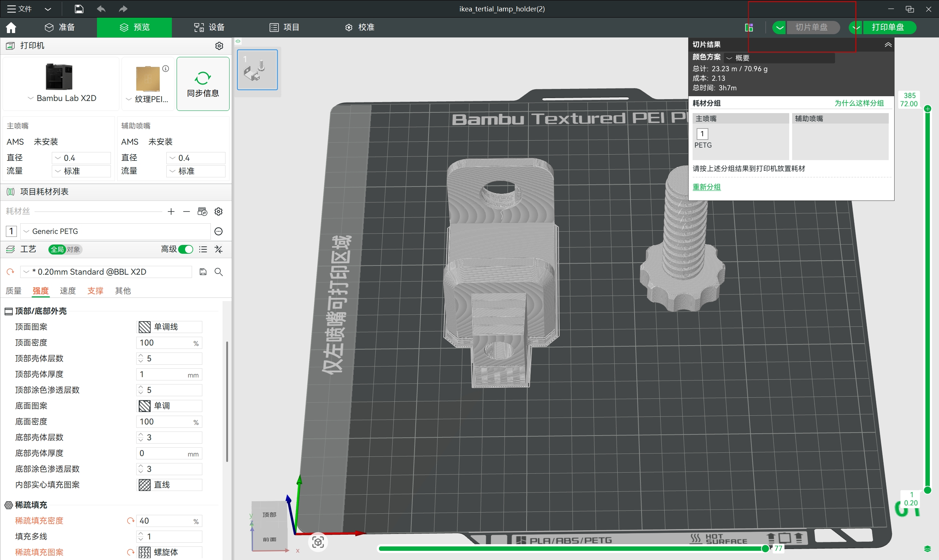Open the 纹理PEI build plate dropdown
The width and height of the screenshot is (939, 560).
tap(147, 99)
